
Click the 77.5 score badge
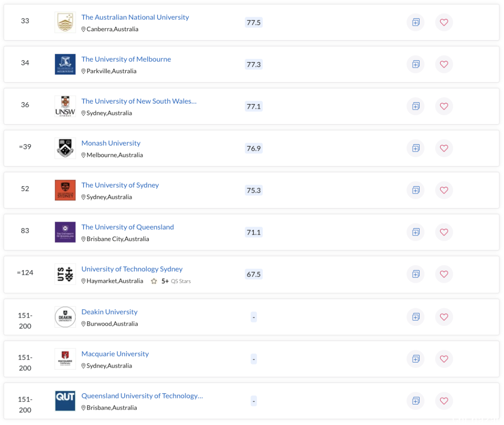pyautogui.click(x=253, y=22)
